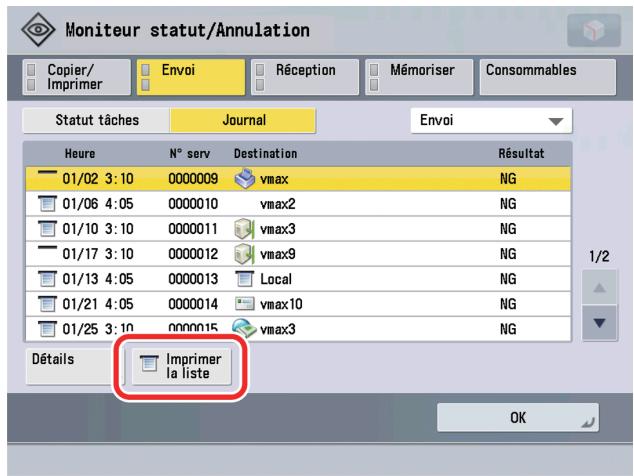The height and width of the screenshot is (476, 634).
Task: Click the cube icon button at top right
Action: [594, 30]
